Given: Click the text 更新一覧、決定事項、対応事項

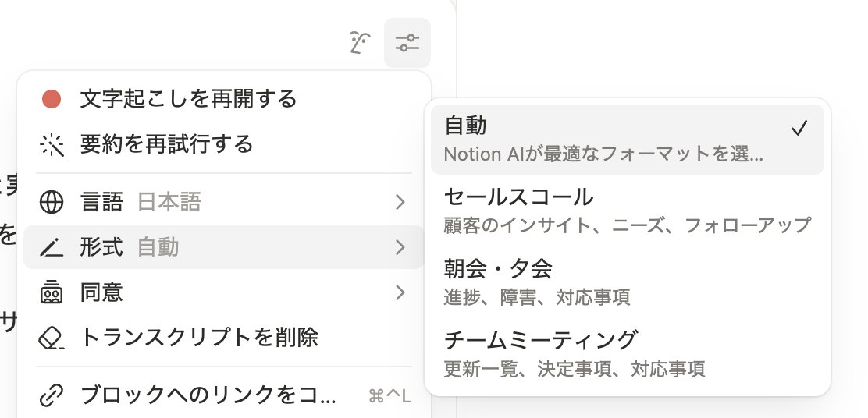Looking at the screenshot, I should tap(574, 369).
